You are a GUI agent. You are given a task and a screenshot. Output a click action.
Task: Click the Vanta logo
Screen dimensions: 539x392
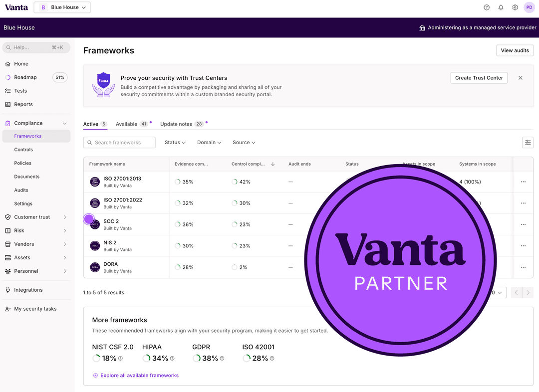coord(16,7)
